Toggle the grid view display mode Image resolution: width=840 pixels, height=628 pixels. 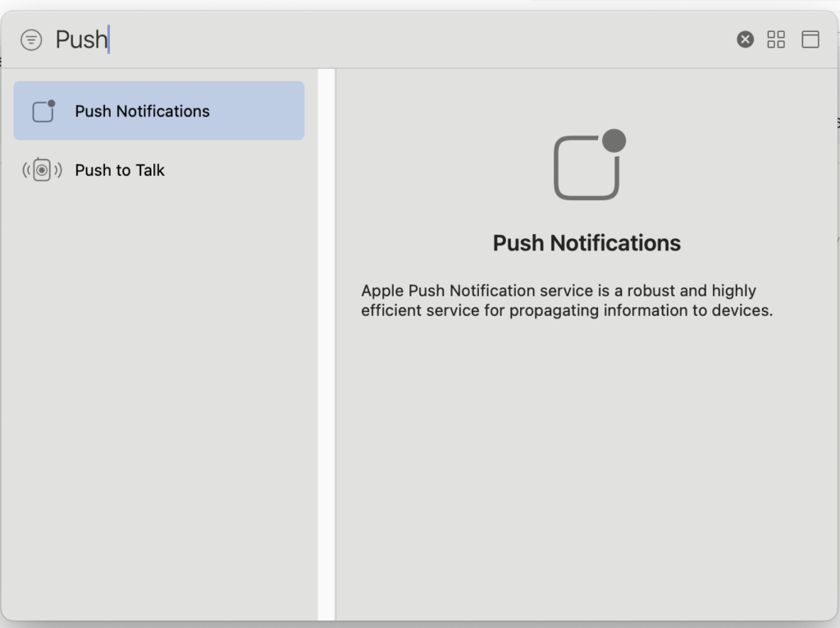pos(776,39)
